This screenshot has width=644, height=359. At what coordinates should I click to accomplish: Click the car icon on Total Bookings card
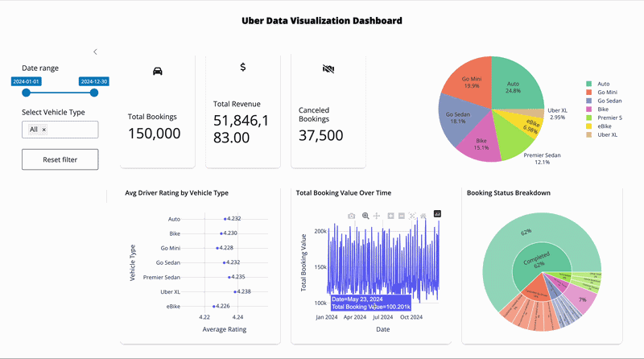tap(157, 71)
